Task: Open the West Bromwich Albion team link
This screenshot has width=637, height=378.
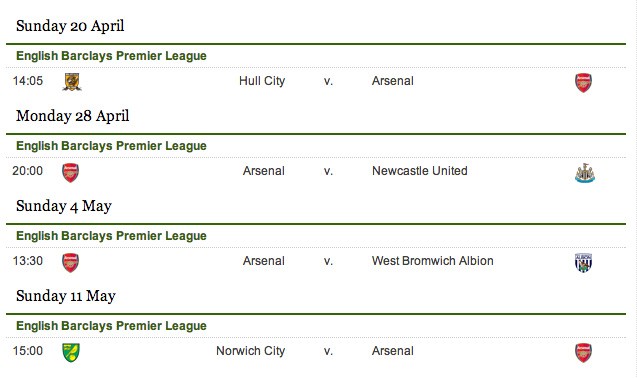Action: pyautogui.click(x=433, y=261)
